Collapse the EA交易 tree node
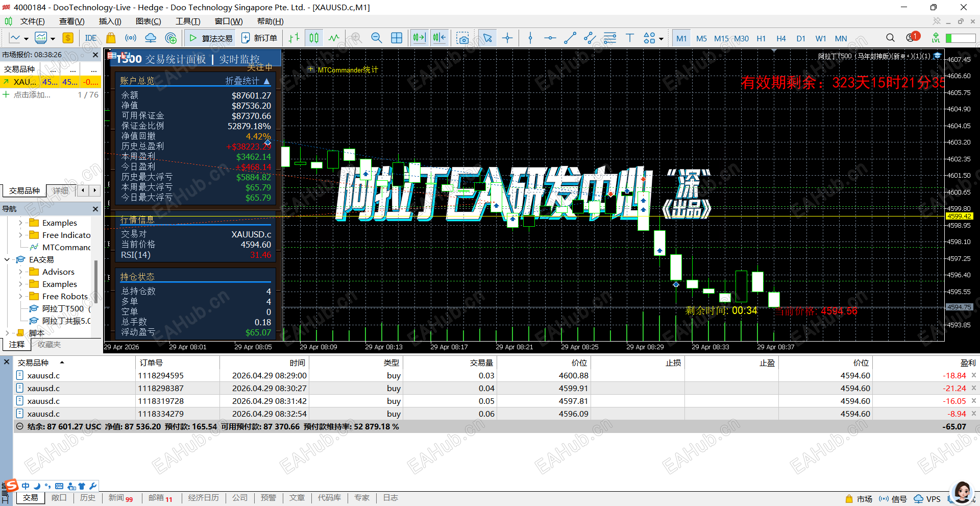The image size is (980, 506). (7, 259)
